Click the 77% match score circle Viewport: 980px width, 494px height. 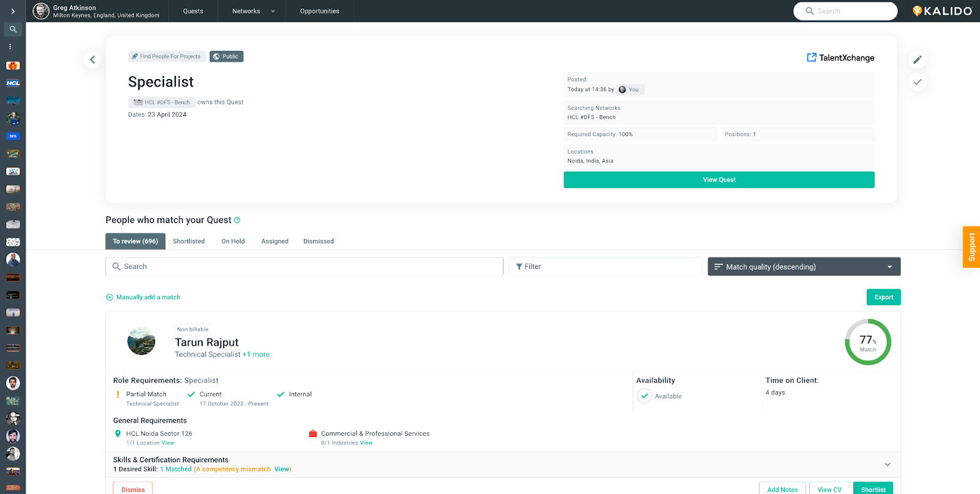867,342
